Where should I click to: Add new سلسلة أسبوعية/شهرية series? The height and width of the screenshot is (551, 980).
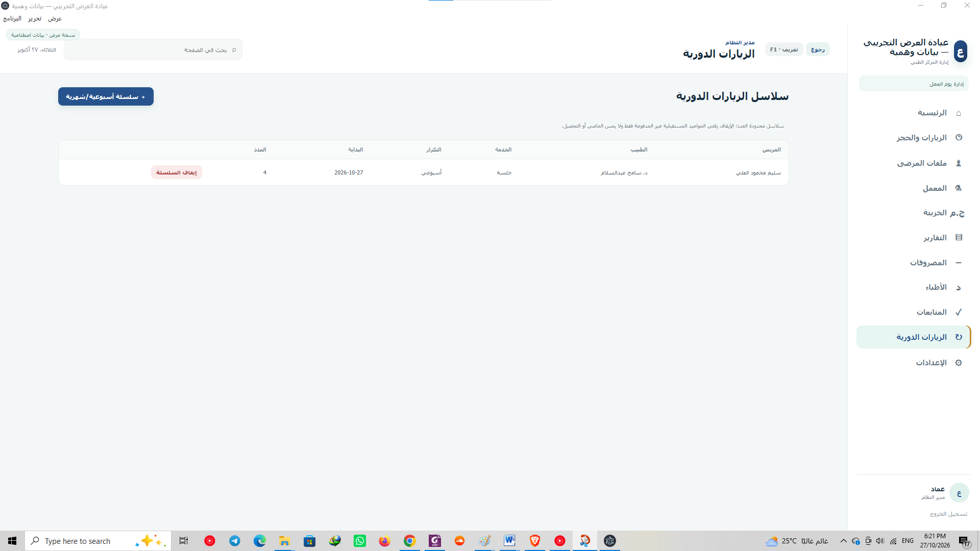(x=106, y=96)
